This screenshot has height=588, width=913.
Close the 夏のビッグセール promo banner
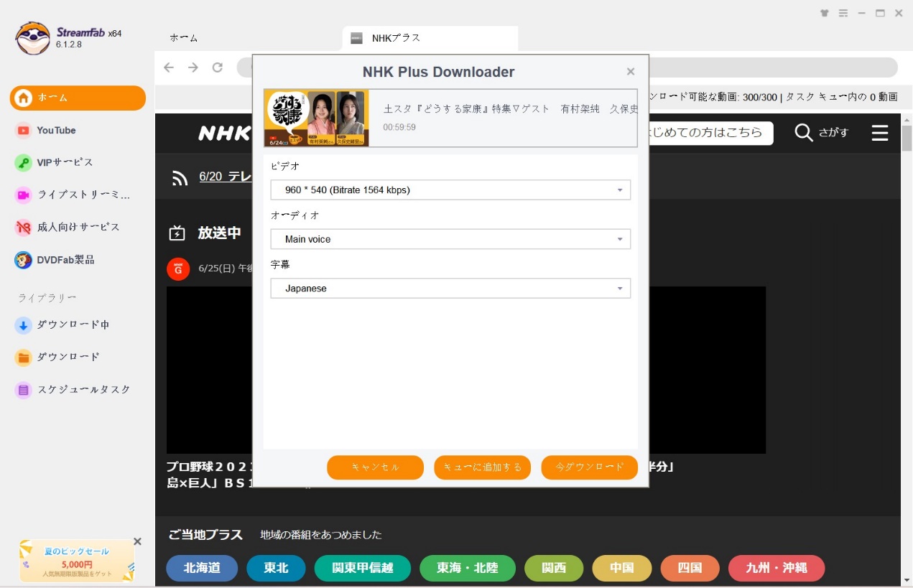[x=138, y=541]
